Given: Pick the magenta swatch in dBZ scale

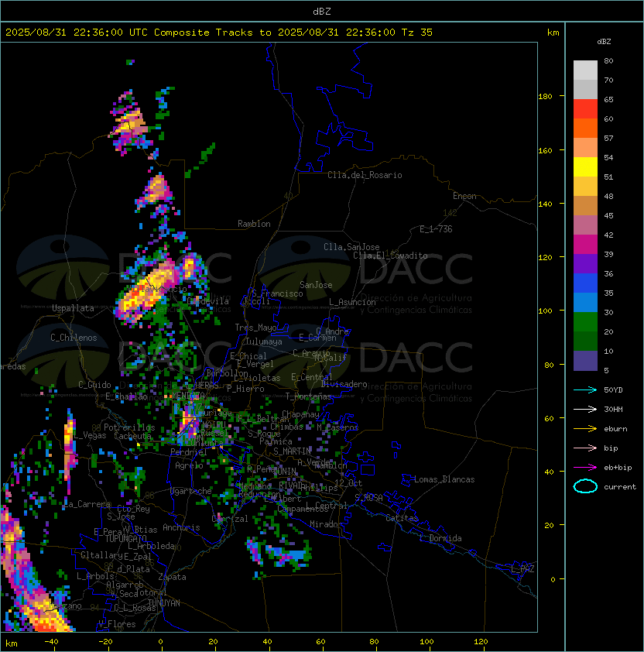Looking at the screenshot, I should 585,245.
